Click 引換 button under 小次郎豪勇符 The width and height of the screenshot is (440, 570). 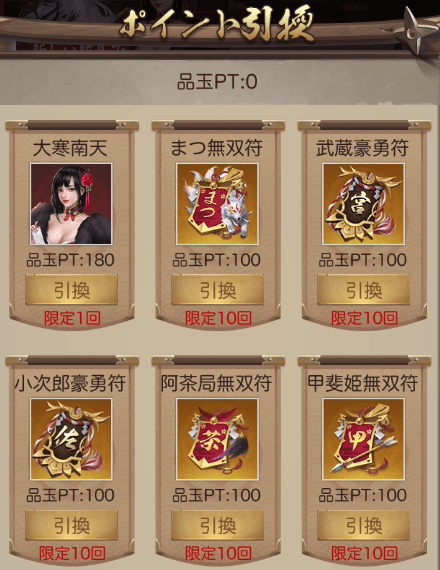[x=71, y=525]
